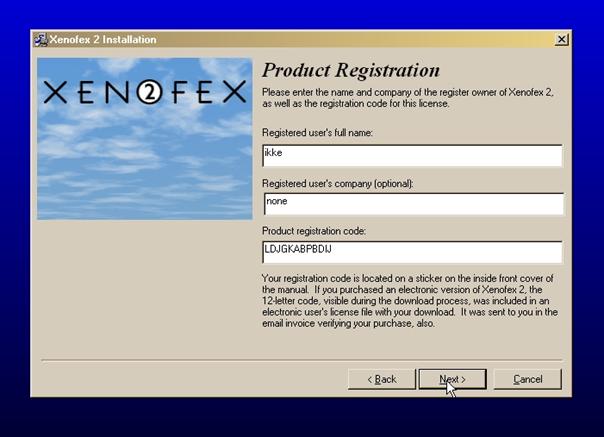The image size is (604, 437).
Task: Click the "Product registration code:" label
Action: click(314, 231)
